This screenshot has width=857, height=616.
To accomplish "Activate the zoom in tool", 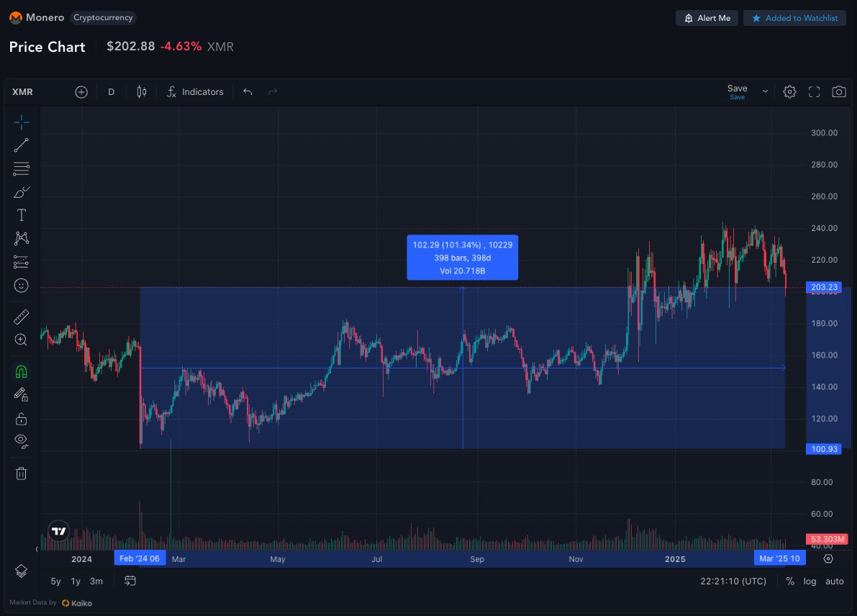I will [x=22, y=340].
